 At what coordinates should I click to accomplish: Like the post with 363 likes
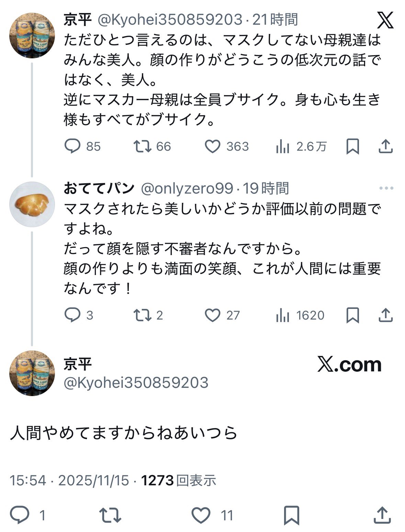click(x=213, y=147)
